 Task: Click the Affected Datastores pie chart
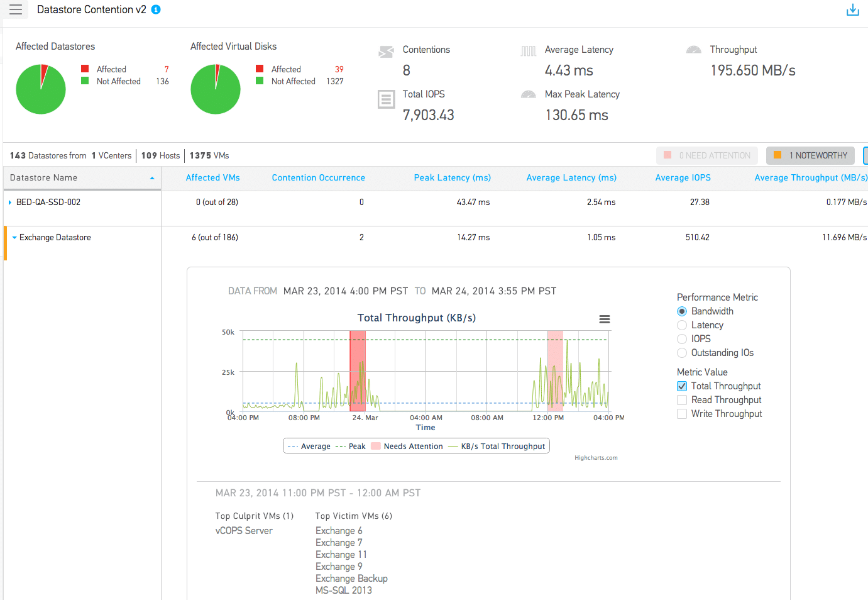click(41, 89)
